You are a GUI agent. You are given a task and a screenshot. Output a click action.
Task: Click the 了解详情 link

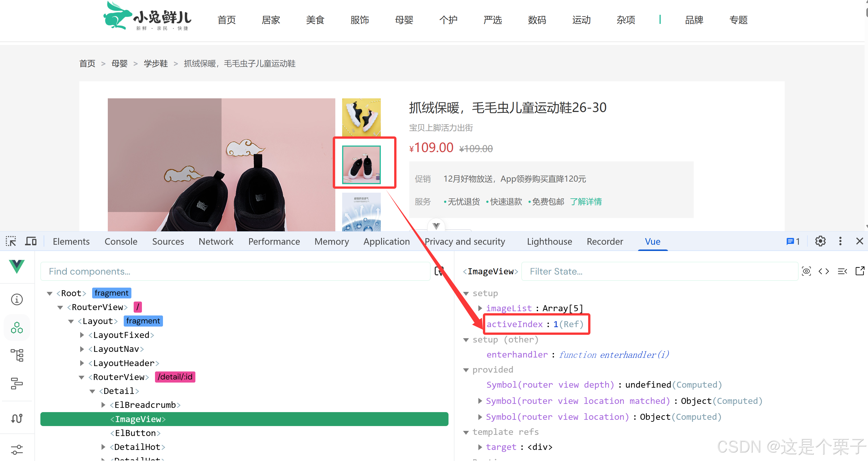586,202
